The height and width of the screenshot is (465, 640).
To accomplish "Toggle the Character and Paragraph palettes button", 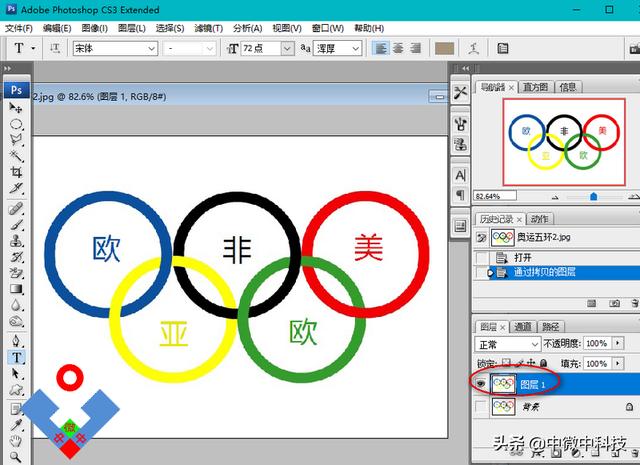I will point(503,49).
